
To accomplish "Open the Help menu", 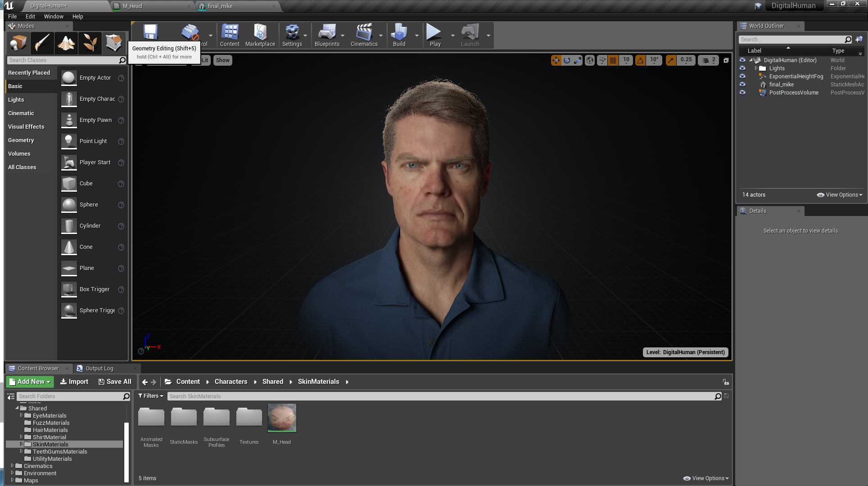I will [x=78, y=16].
